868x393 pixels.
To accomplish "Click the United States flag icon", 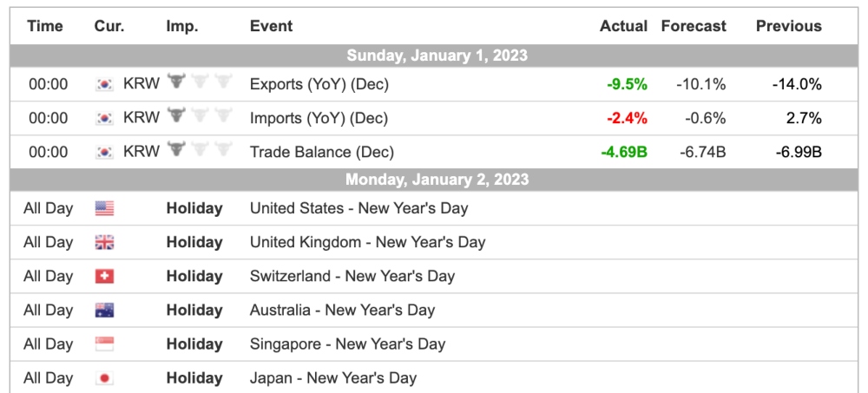I will (x=104, y=208).
